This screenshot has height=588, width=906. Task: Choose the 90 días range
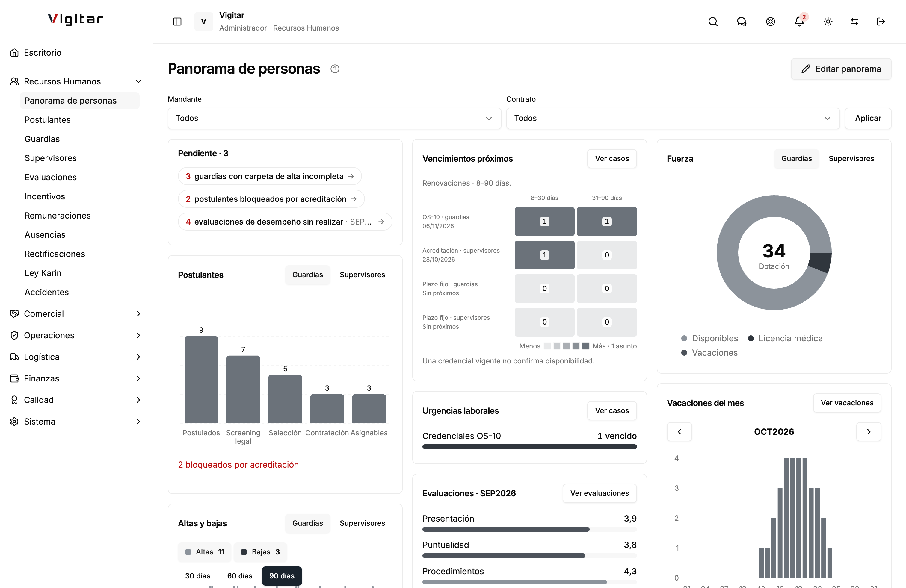(x=282, y=576)
